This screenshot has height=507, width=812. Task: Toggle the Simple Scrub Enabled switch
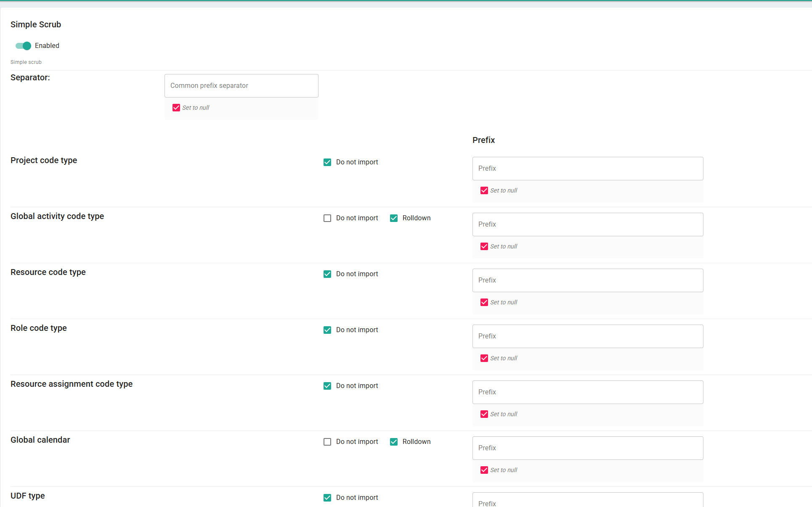click(24, 46)
